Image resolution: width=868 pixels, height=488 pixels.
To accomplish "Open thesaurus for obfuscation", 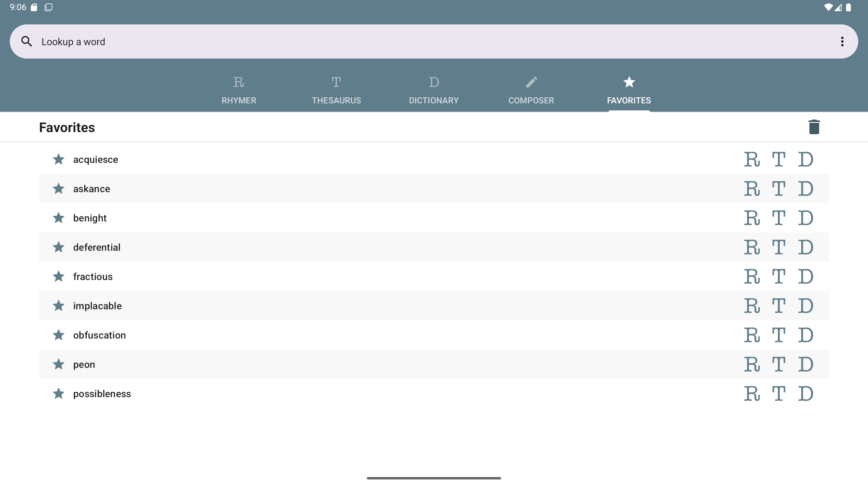I will [x=779, y=335].
